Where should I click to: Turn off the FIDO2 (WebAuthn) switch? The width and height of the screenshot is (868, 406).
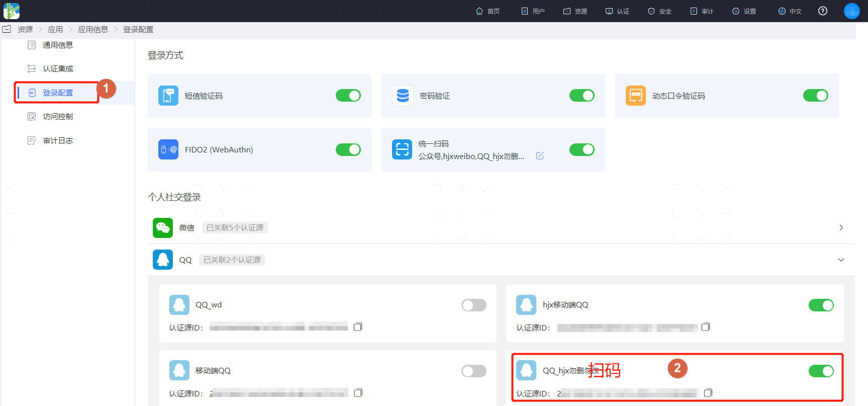[348, 149]
